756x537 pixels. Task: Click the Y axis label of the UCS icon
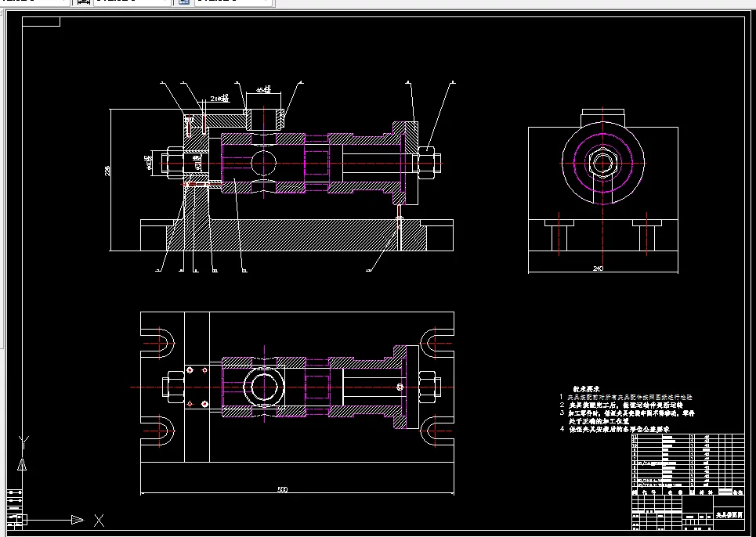pyautogui.click(x=24, y=442)
